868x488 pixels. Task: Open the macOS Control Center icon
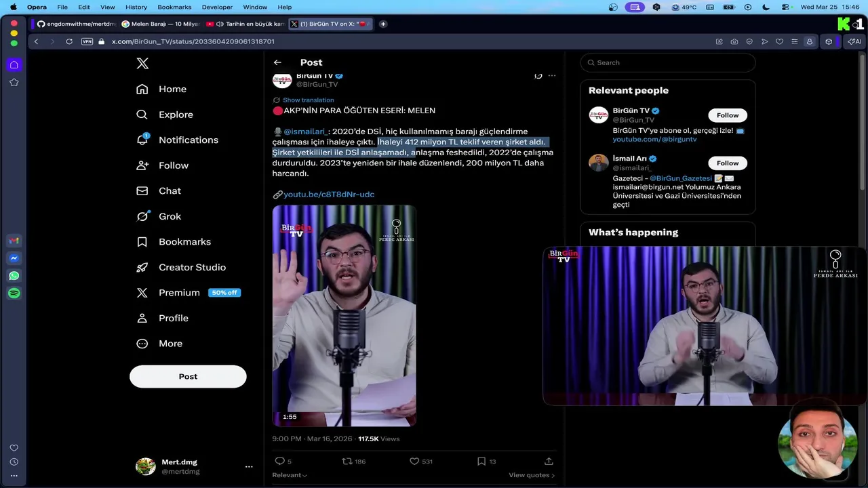tap(786, 7)
